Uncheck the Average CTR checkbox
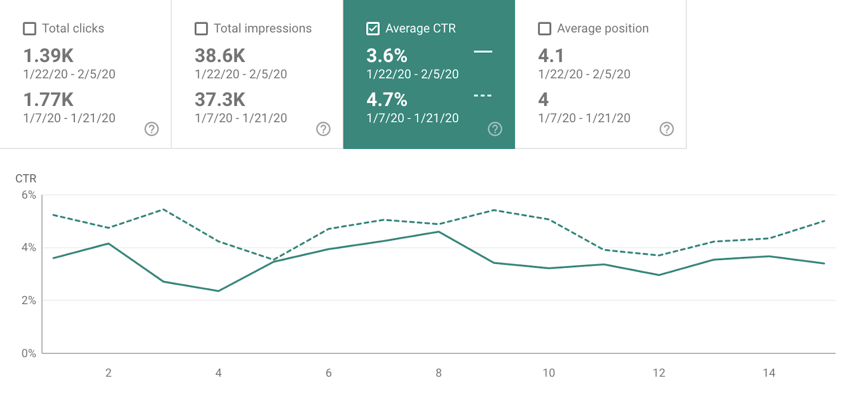Screen dimensions: 868x403 click(373, 29)
